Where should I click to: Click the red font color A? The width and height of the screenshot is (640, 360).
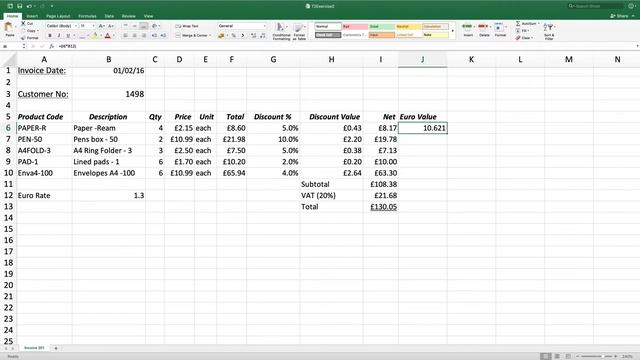(108, 36)
